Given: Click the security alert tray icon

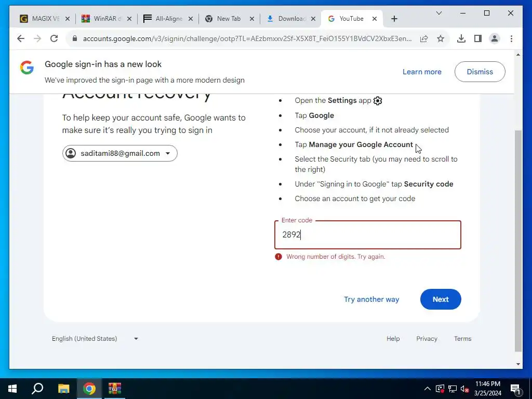Looking at the screenshot, I should [440, 389].
